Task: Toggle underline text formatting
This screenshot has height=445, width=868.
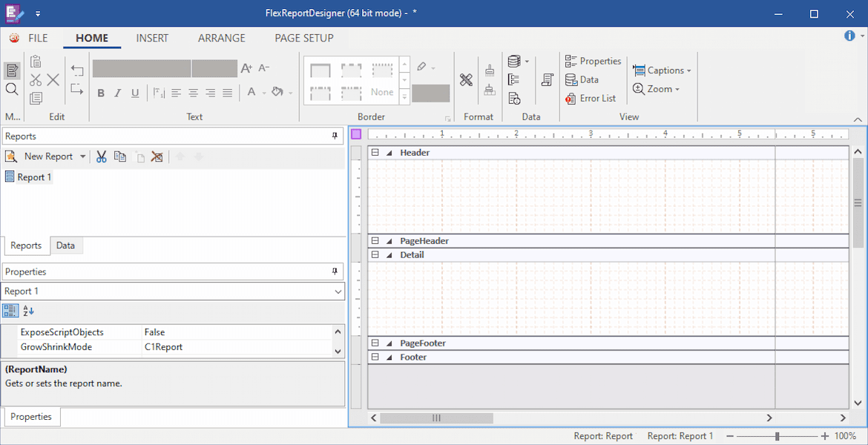Action: [137, 93]
